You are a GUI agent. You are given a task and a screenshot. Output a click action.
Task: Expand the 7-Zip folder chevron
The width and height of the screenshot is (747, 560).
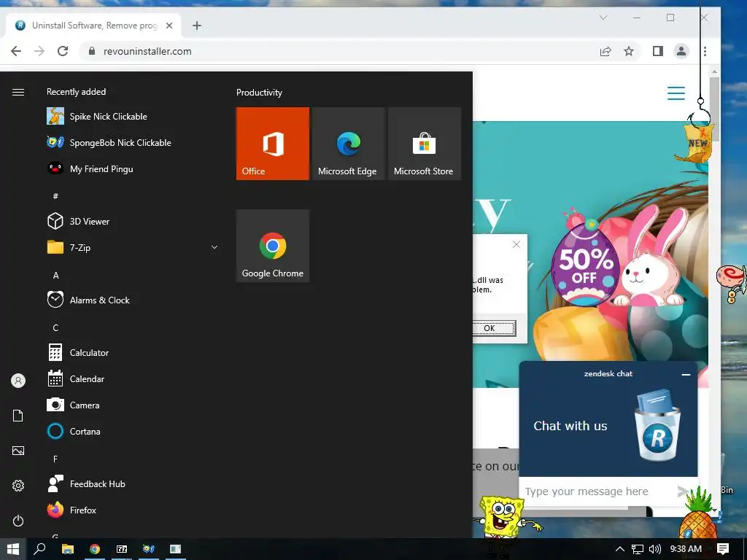pyautogui.click(x=214, y=247)
